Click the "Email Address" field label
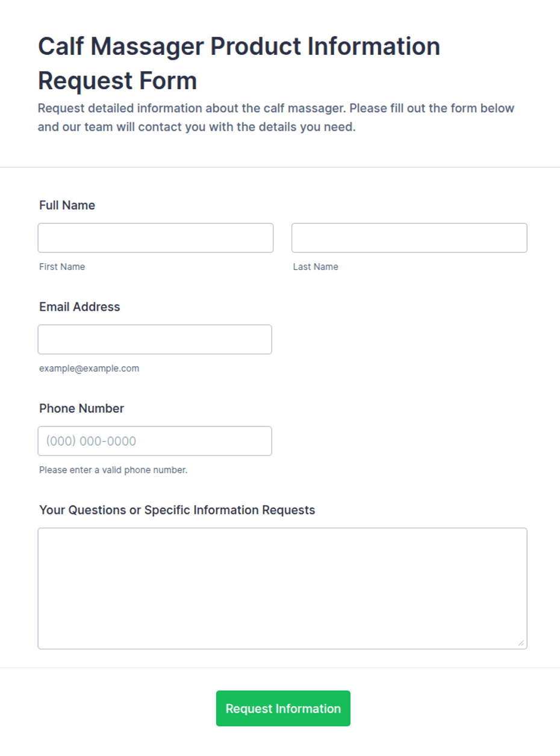Screen dimensions: 560x756 79,307
